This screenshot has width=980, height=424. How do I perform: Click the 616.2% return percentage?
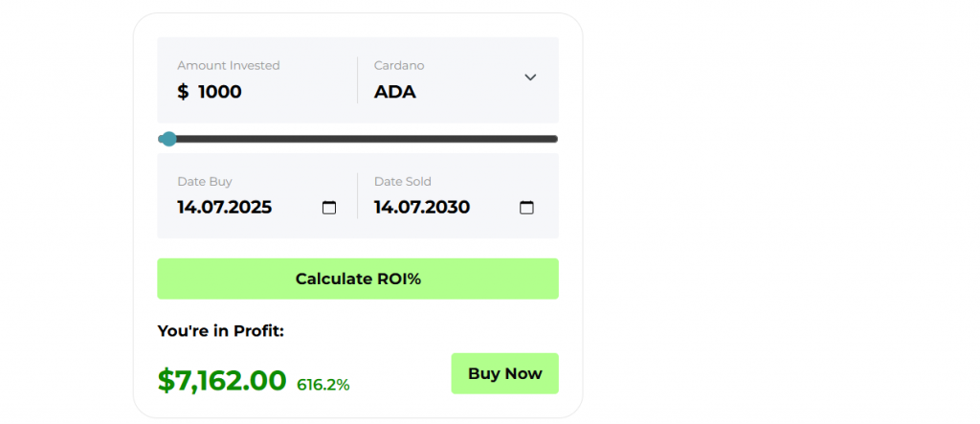point(323,385)
